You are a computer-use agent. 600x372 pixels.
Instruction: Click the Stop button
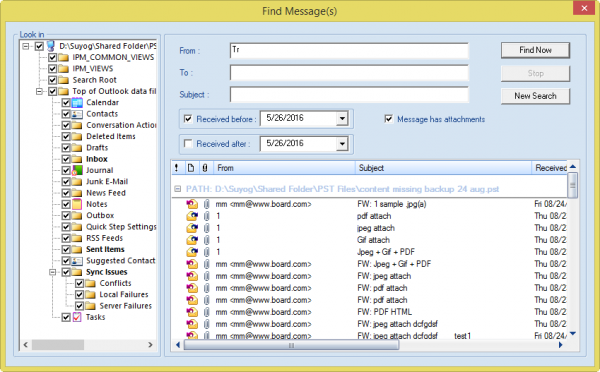pyautogui.click(x=535, y=73)
